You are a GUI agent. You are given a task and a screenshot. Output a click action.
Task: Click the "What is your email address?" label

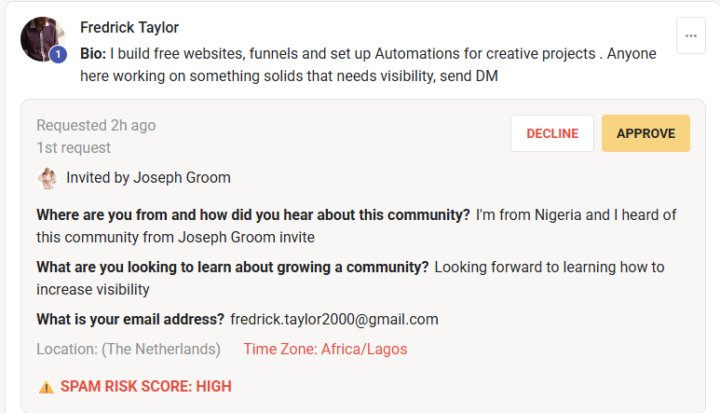(x=130, y=320)
